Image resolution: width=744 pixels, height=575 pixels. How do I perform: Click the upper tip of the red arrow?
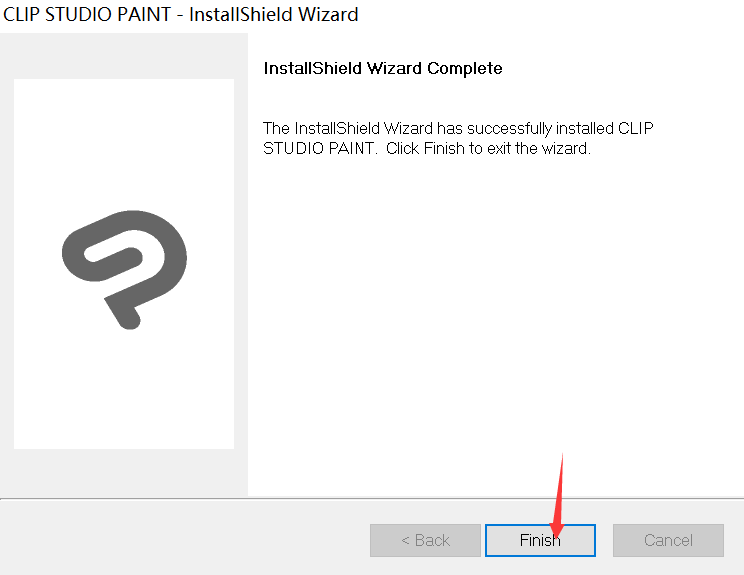tap(562, 456)
